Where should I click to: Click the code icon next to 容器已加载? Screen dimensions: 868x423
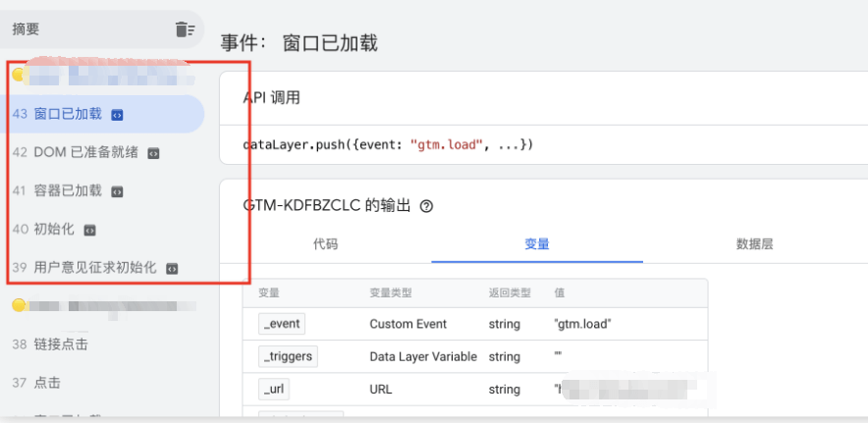click(x=117, y=191)
